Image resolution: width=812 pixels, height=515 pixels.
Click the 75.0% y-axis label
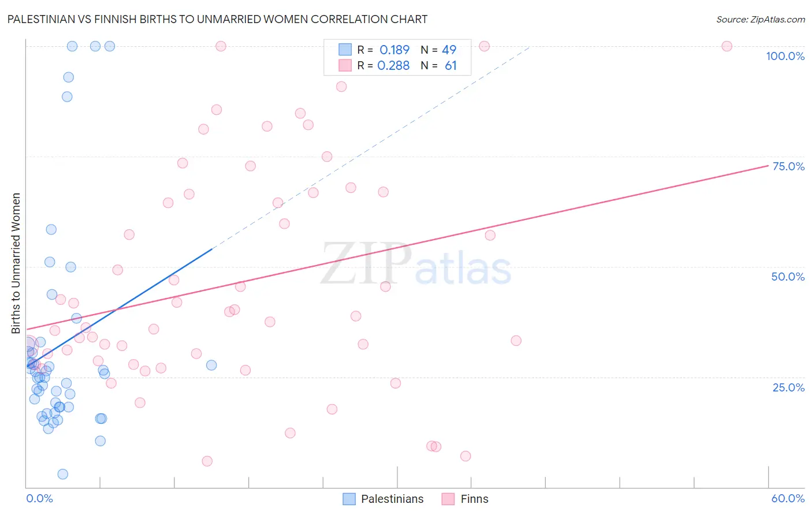coord(788,166)
